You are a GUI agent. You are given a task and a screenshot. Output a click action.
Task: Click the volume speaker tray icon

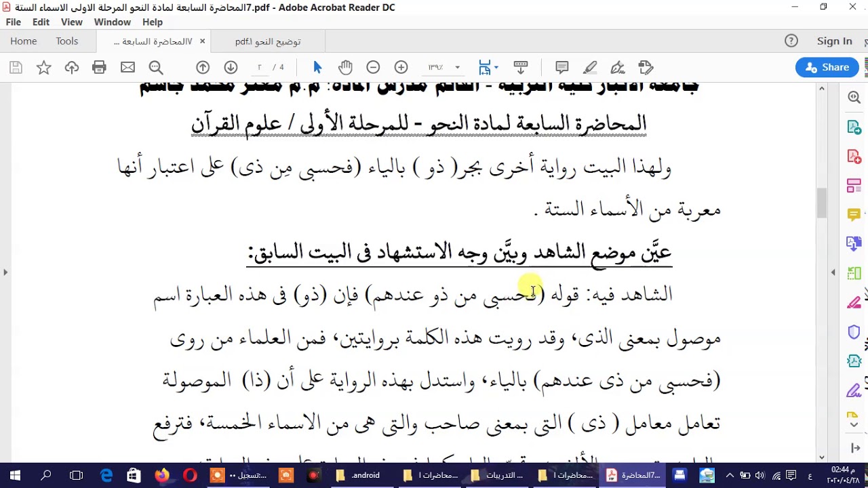[760, 476]
